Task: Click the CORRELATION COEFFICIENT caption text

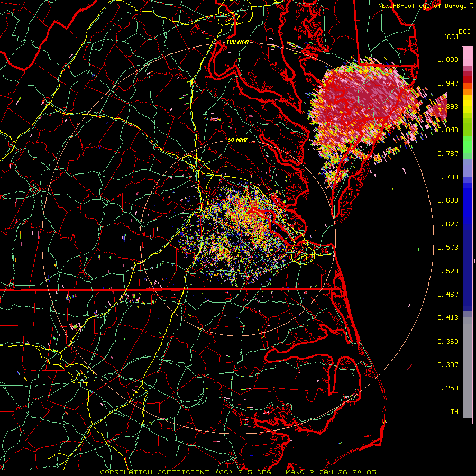Action: point(154,472)
